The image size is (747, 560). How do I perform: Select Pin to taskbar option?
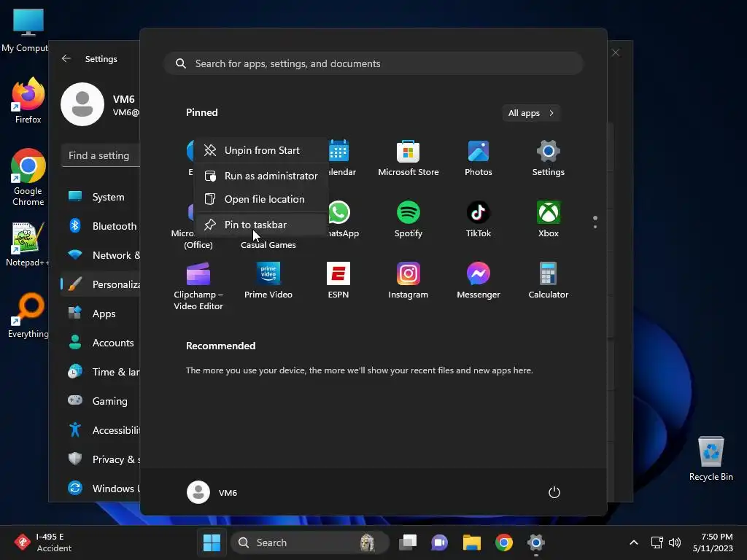pos(262,225)
